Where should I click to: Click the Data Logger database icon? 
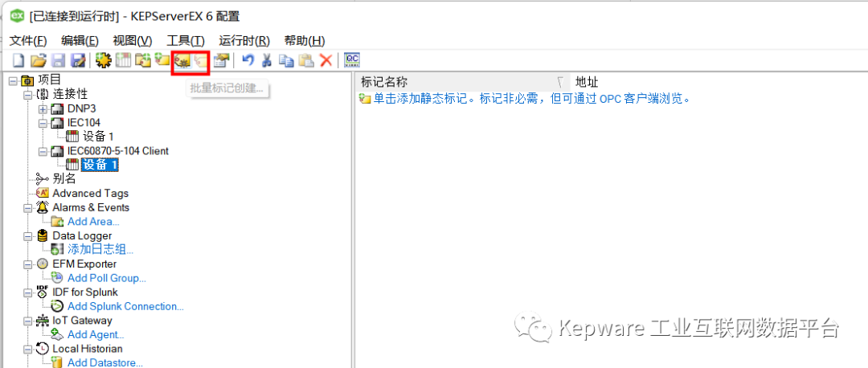pyautogui.click(x=43, y=235)
